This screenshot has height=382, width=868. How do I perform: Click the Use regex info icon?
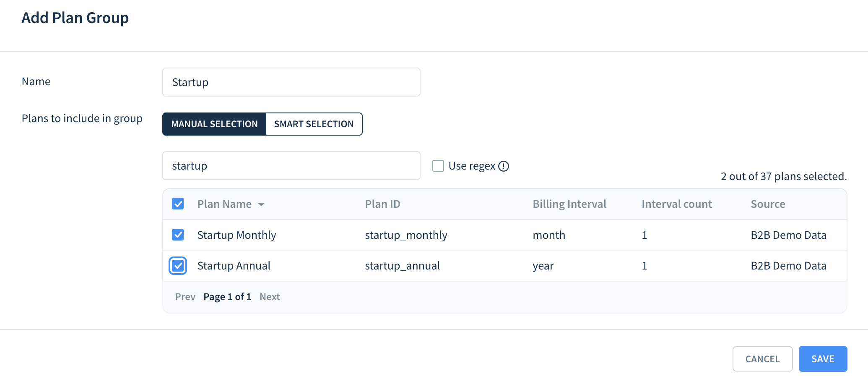coord(504,166)
